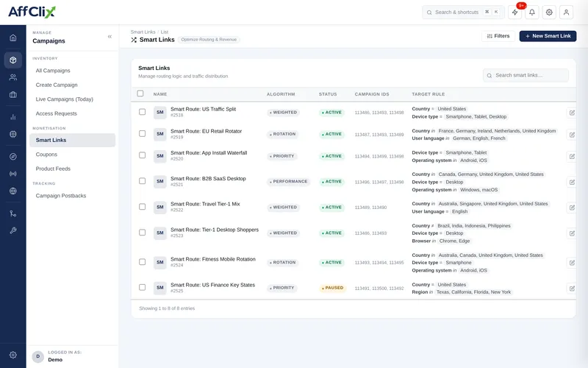Screen dimensions: 588x368
Task: Check the EU Retail Rotator row checkbox
Action: pyautogui.click(x=142, y=134)
